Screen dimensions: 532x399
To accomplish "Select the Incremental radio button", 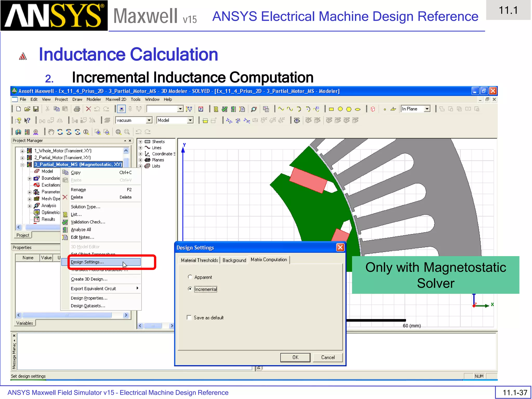I will pos(190,289).
